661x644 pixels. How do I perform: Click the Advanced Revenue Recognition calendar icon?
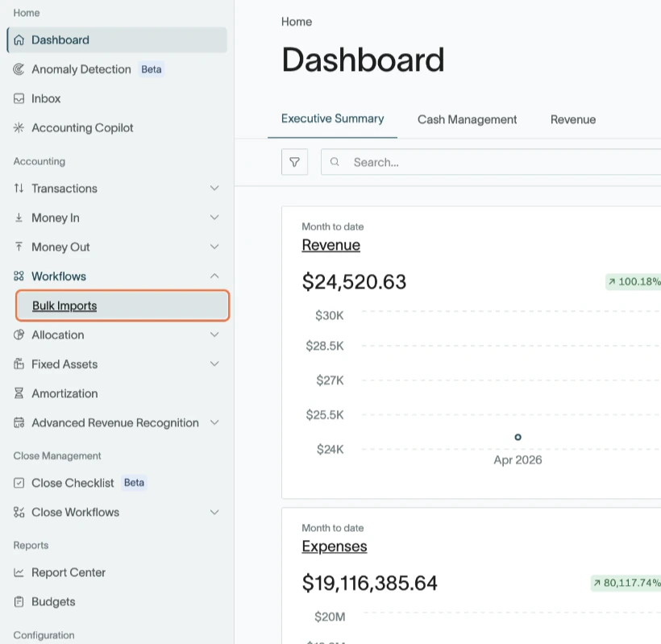point(19,422)
